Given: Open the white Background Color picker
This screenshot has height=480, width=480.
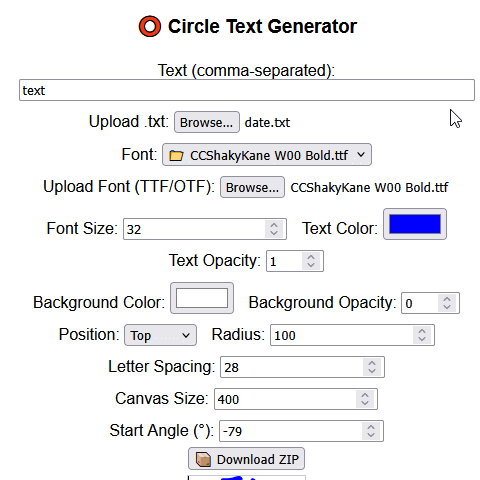Looking at the screenshot, I should [202, 298].
